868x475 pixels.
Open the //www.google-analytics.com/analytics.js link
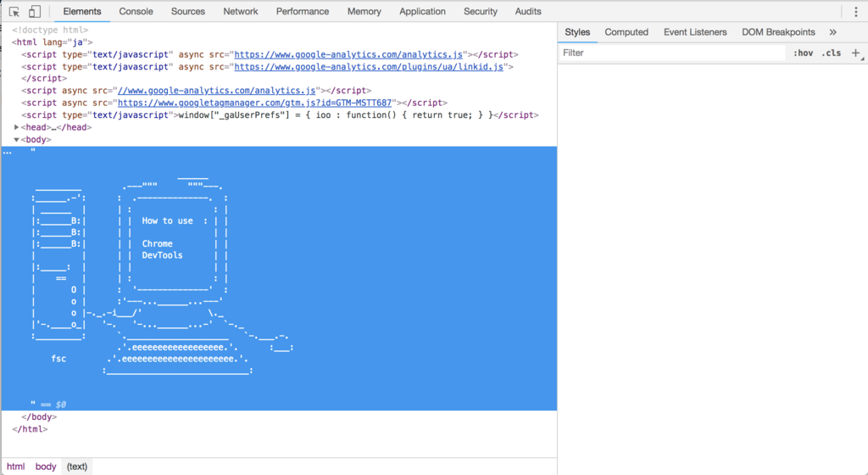click(216, 90)
